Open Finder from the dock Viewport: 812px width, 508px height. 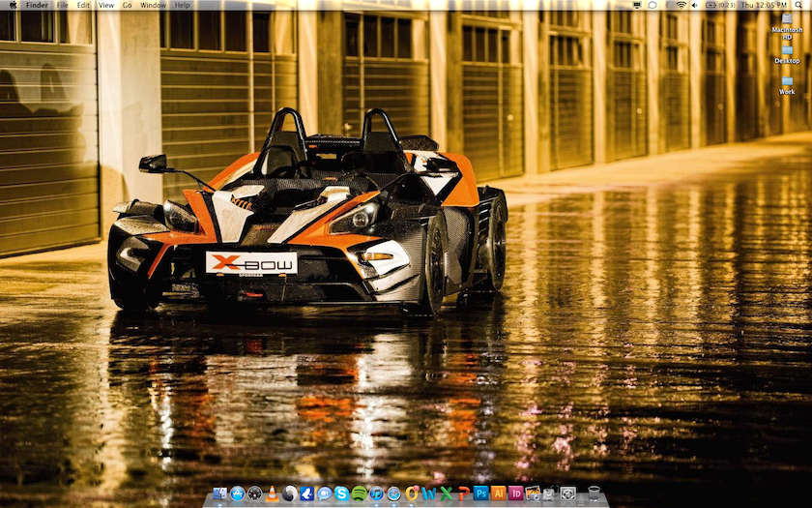[220, 493]
